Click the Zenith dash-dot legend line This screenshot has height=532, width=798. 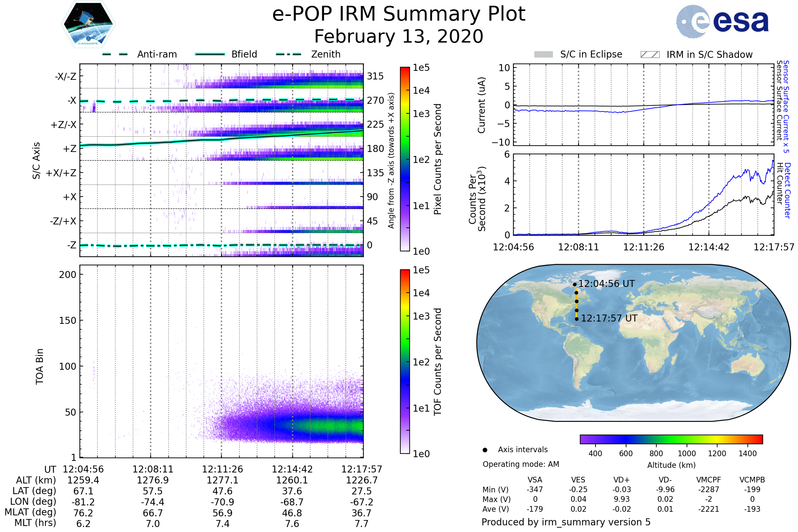pyautogui.click(x=288, y=54)
